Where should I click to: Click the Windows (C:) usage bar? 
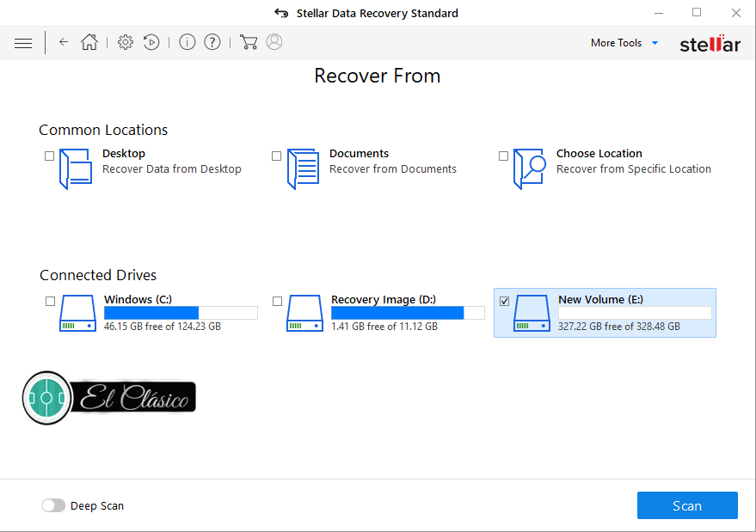click(x=181, y=313)
